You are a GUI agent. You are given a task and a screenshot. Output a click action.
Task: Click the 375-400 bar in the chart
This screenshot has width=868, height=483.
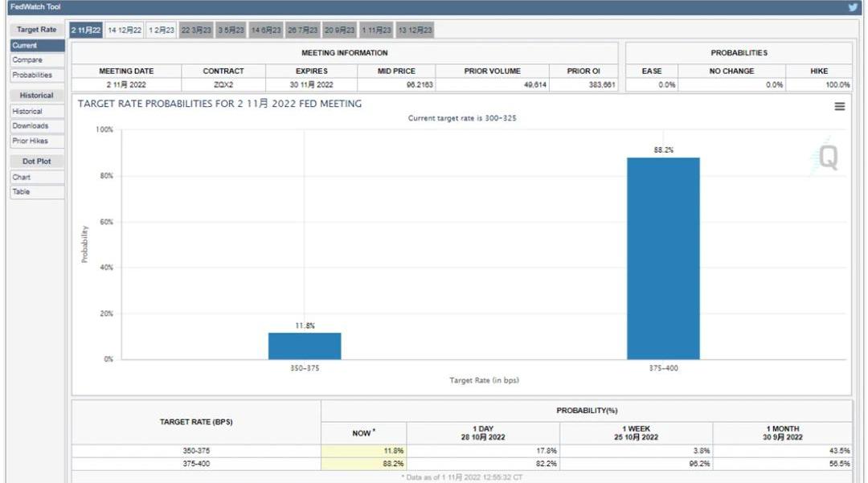(663, 258)
